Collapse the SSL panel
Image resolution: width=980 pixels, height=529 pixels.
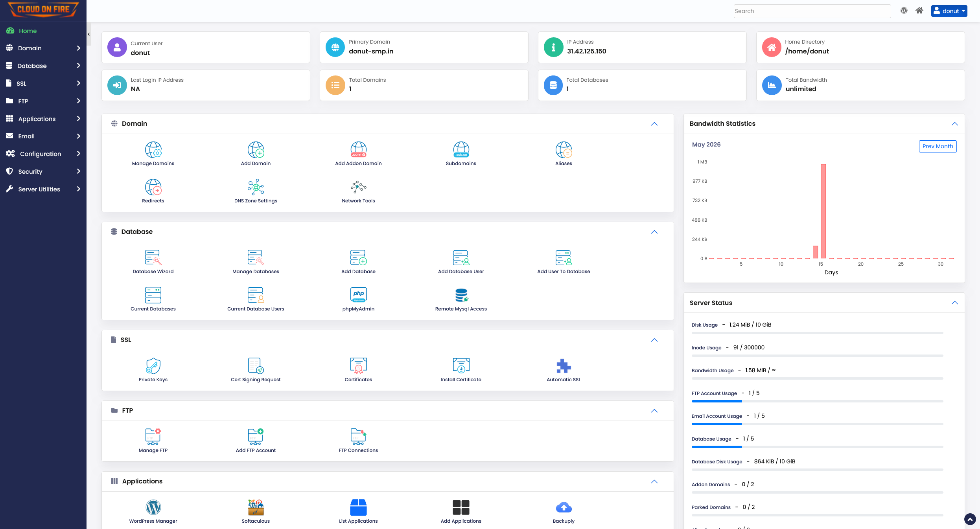[x=654, y=340]
